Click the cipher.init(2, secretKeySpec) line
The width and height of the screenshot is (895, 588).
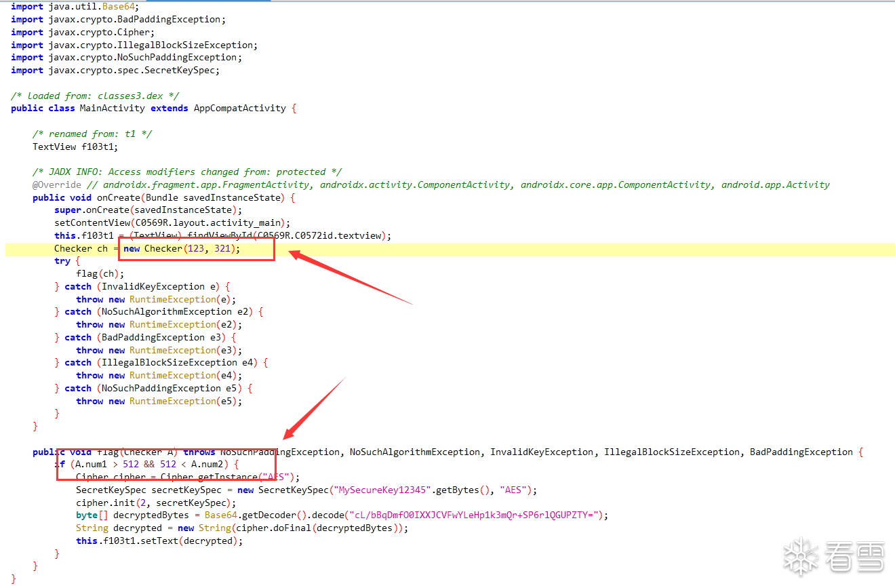tap(156, 503)
